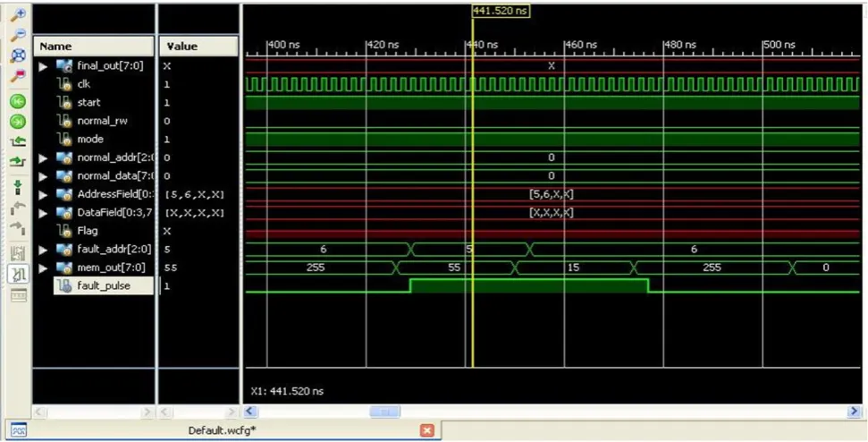Click the [5,6,X,X] value in the Value column

pyautogui.click(x=194, y=194)
